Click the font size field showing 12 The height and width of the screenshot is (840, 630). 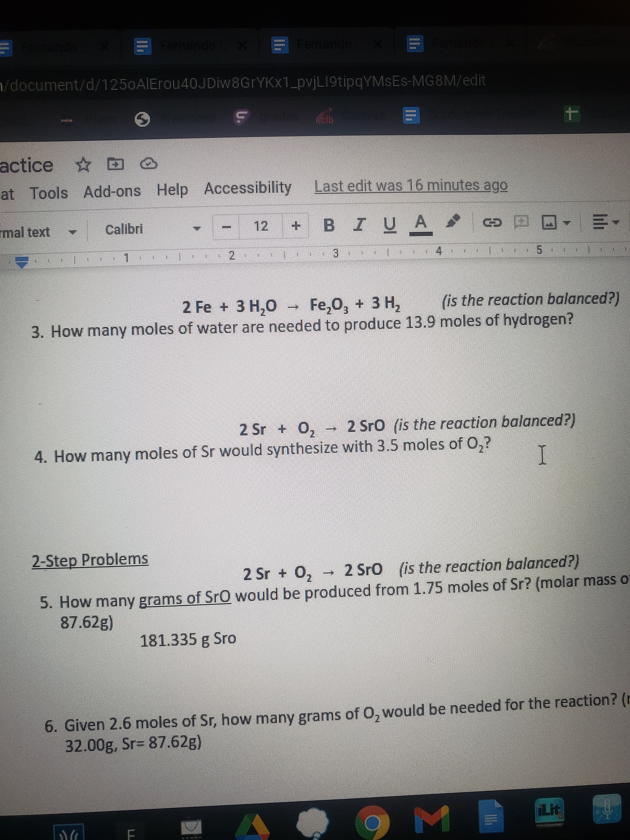[x=261, y=226]
